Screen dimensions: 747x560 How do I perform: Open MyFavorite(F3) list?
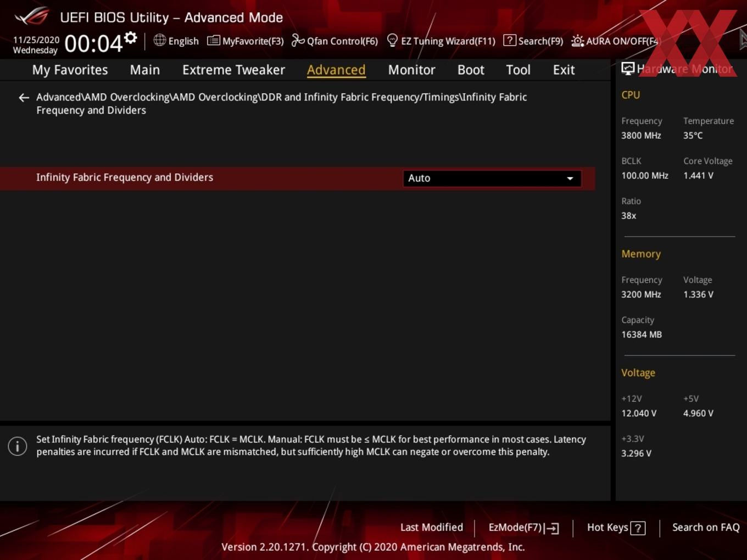click(x=246, y=41)
